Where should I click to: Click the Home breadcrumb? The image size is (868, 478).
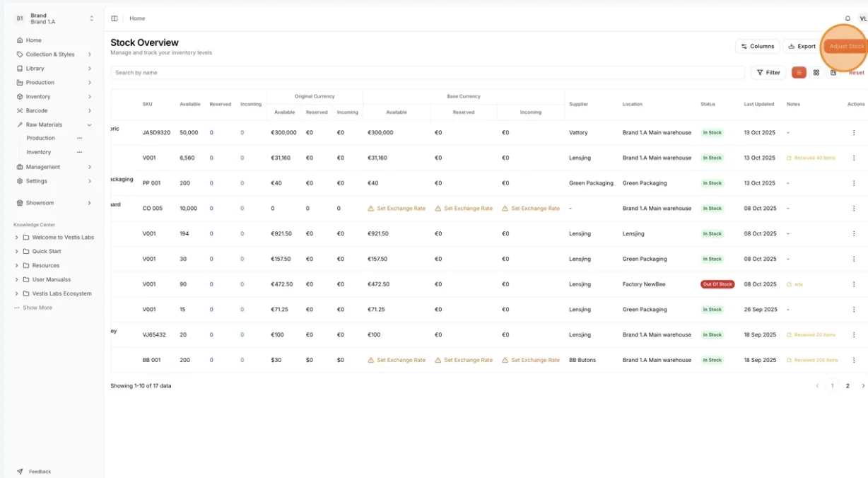tap(137, 18)
